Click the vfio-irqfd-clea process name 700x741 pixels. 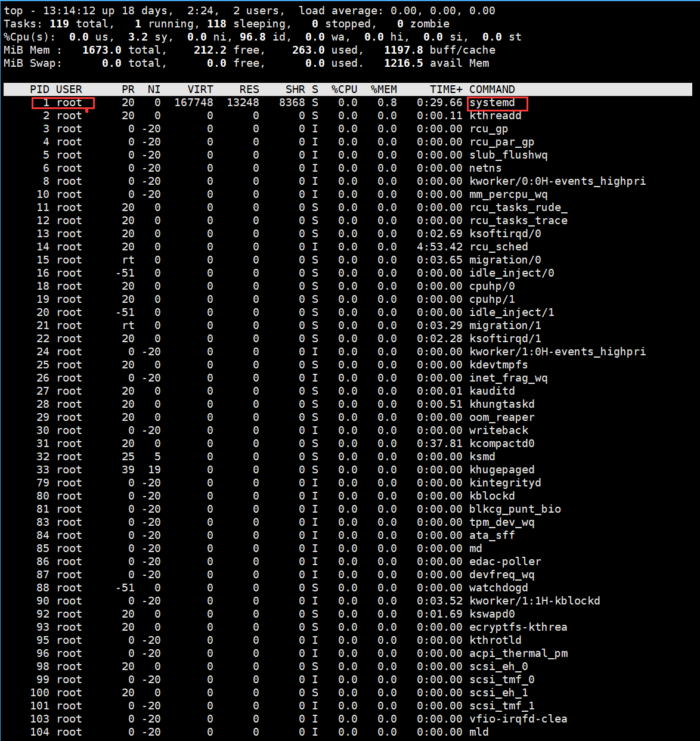[519, 719]
